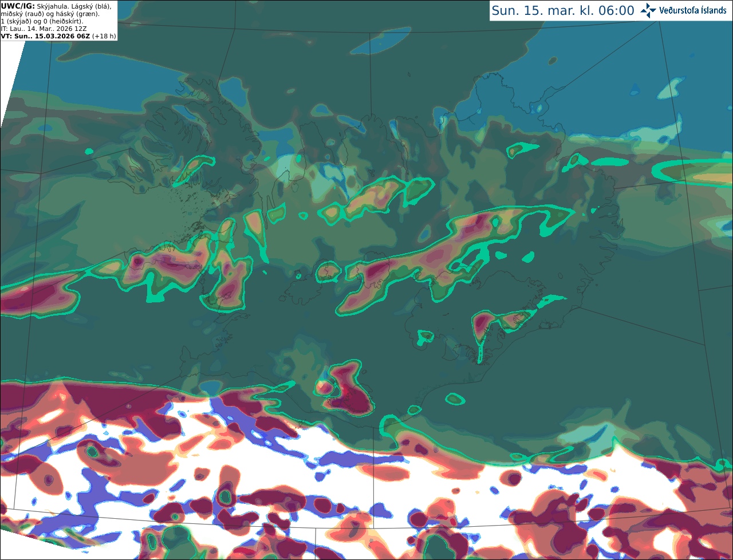
Task: Click the 'Veðurstofa Íslands' name text
Action: click(x=692, y=10)
